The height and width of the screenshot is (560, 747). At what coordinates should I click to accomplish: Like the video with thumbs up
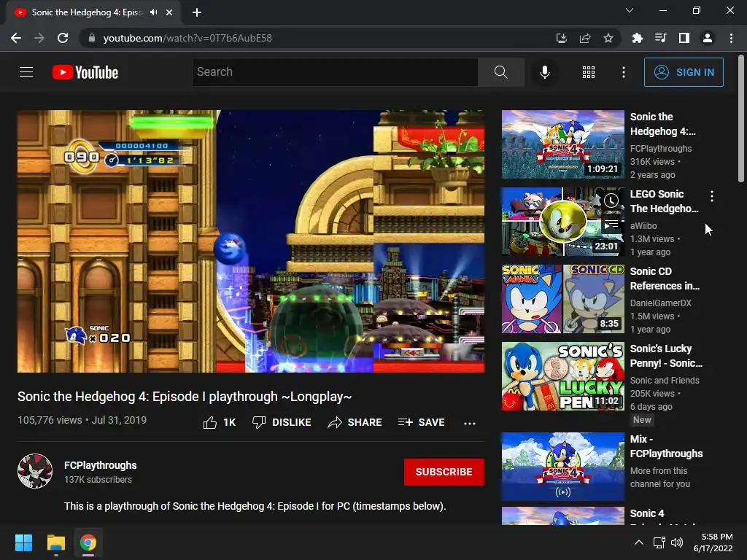pyautogui.click(x=219, y=422)
